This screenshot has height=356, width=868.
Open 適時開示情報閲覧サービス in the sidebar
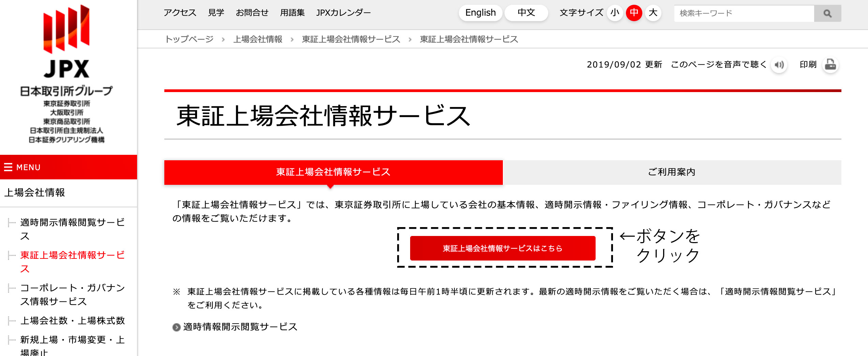(x=73, y=229)
